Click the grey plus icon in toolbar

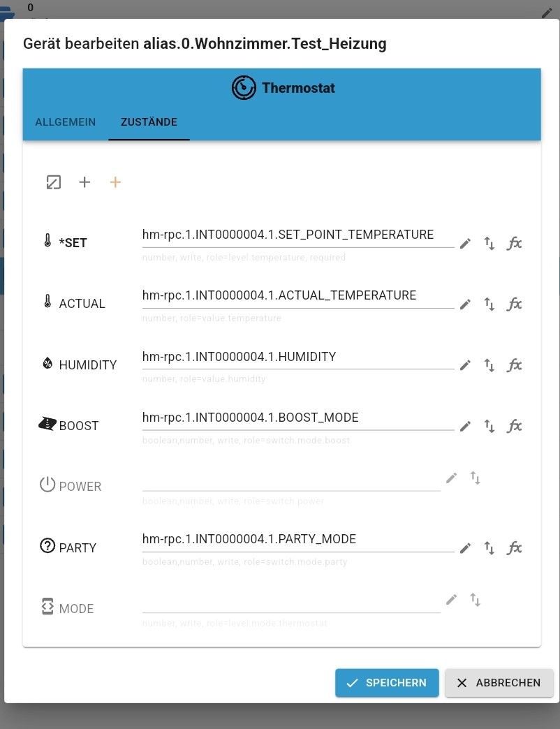pos(84,182)
